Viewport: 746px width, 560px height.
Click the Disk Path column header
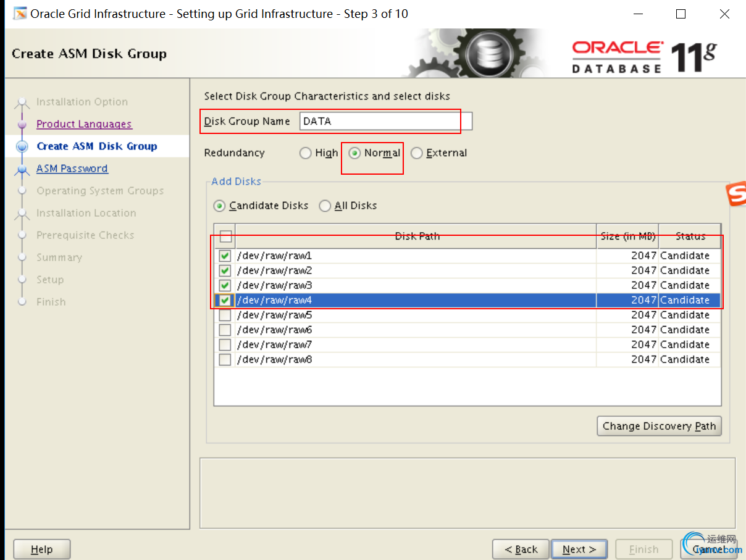pyautogui.click(x=416, y=236)
